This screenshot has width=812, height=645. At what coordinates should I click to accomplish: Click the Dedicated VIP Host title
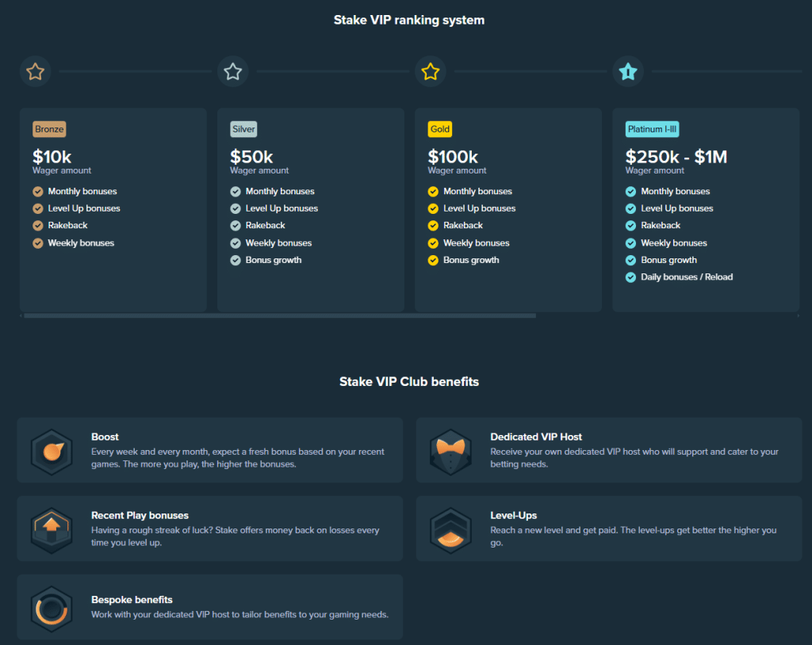[x=536, y=437]
